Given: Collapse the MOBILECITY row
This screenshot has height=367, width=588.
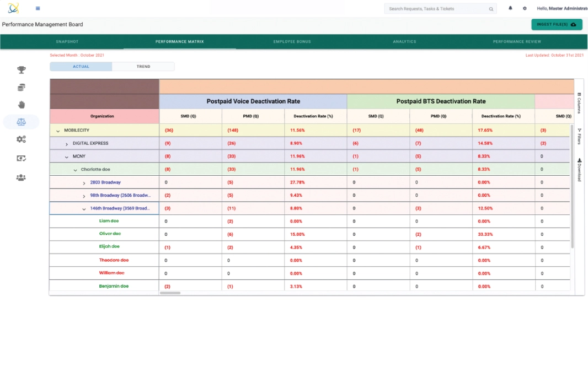Looking at the screenshot, I should pyautogui.click(x=58, y=131).
